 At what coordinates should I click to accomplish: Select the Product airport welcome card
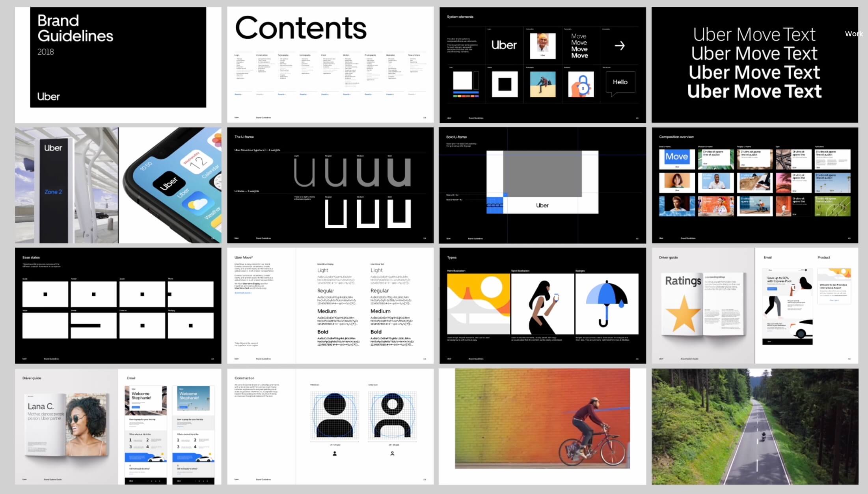coord(834,286)
